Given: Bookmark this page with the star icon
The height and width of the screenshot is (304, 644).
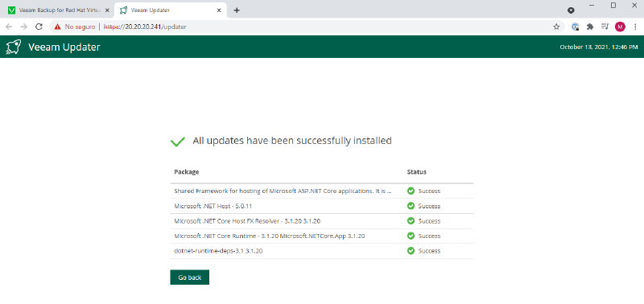Looking at the screenshot, I should (x=556, y=27).
